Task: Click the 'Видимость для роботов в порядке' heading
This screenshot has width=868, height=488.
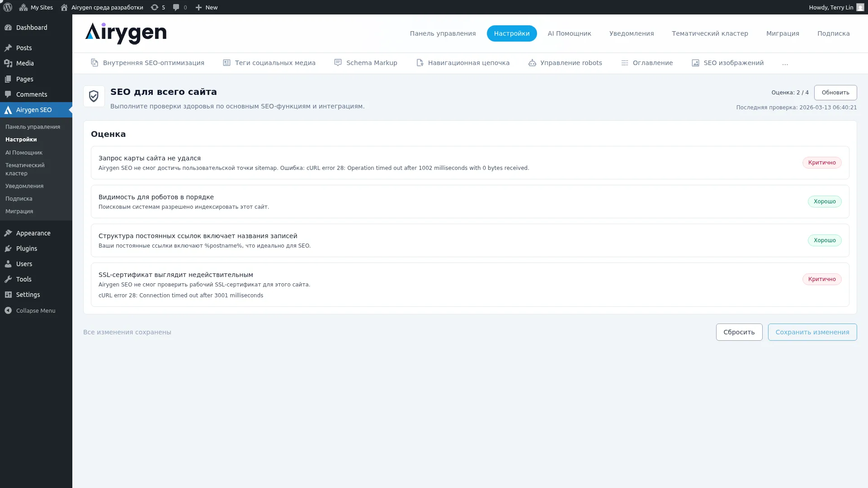Action: pyautogui.click(x=156, y=197)
